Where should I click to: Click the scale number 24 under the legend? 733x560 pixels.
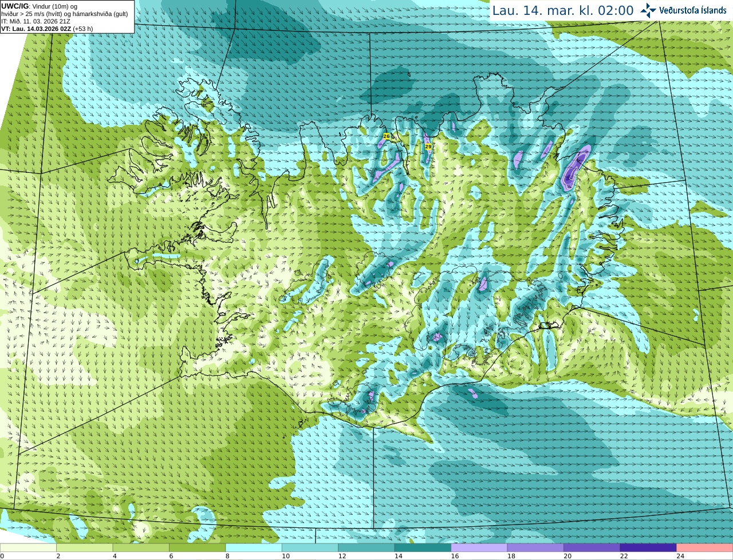[680, 556]
